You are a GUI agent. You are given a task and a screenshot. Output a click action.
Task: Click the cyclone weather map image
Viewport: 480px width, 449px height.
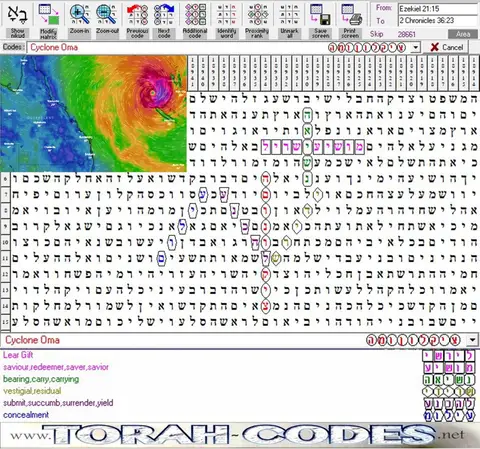(93, 113)
